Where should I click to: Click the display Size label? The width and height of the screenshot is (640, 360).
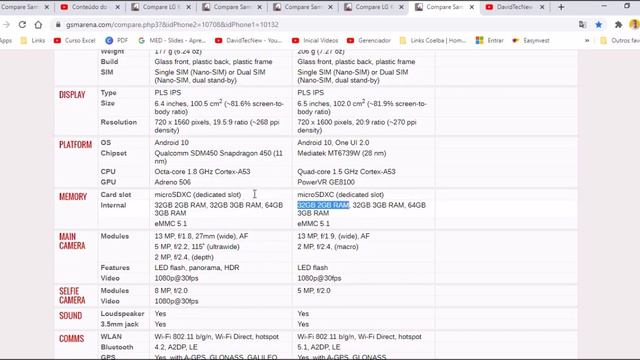[108, 103]
